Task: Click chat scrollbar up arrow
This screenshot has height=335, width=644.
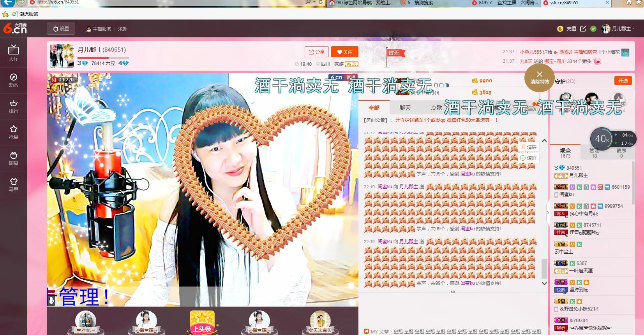Action: (x=544, y=141)
